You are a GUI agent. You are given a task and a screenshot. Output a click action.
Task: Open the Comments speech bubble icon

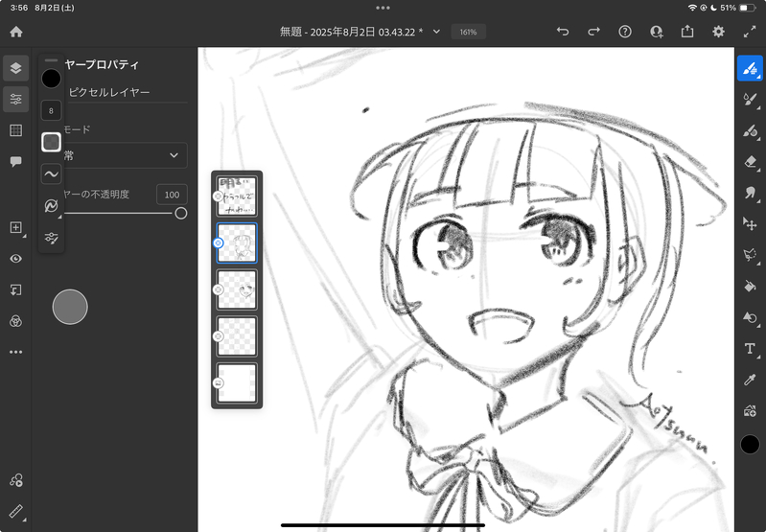click(16, 162)
